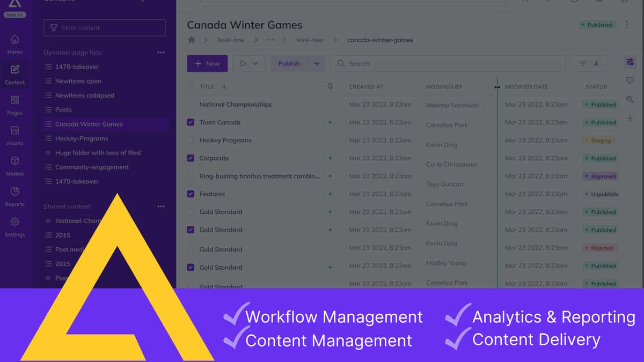644x362 pixels.
Task: Go to Content section in sidebar
Action: [14, 75]
